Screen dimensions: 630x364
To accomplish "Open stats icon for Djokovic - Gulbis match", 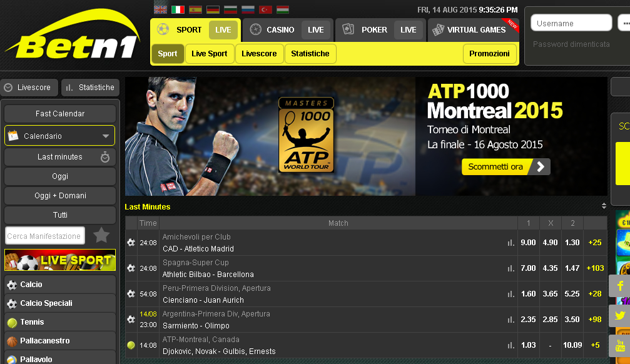I will pos(511,345).
